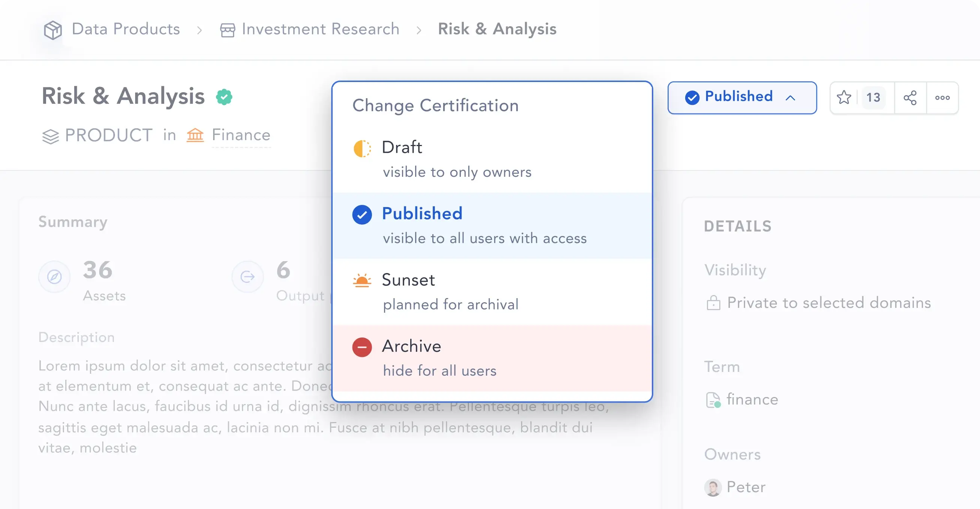Click Risk & Analysis breadcrumb
980x509 pixels.
point(497,29)
